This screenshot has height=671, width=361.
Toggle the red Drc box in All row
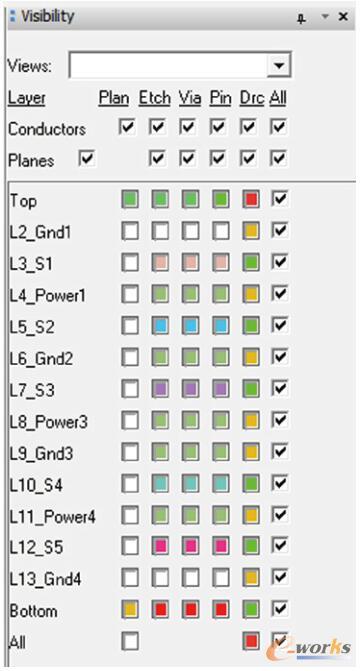pyautogui.click(x=251, y=641)
